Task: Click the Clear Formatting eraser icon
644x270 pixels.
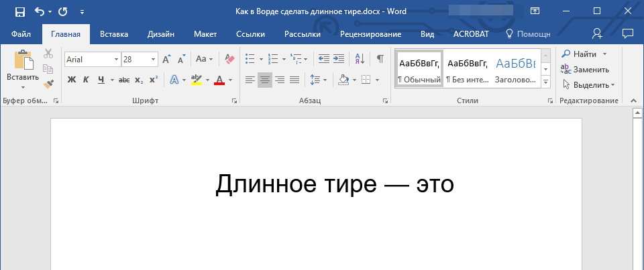Action: click(x=229, y=59)
